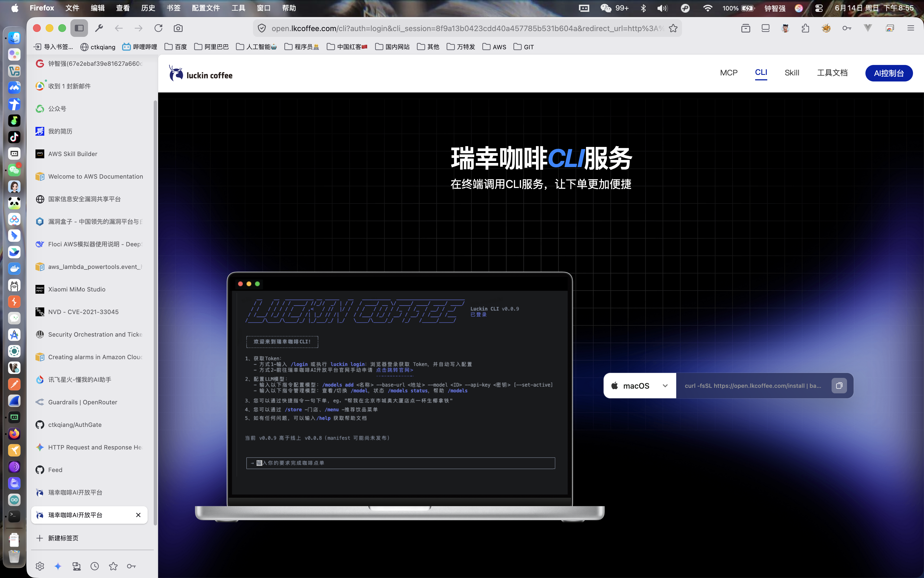Open the 百度 bookmarks folder
The width and height of the screenshot is (924, 578).
[176, 47]
